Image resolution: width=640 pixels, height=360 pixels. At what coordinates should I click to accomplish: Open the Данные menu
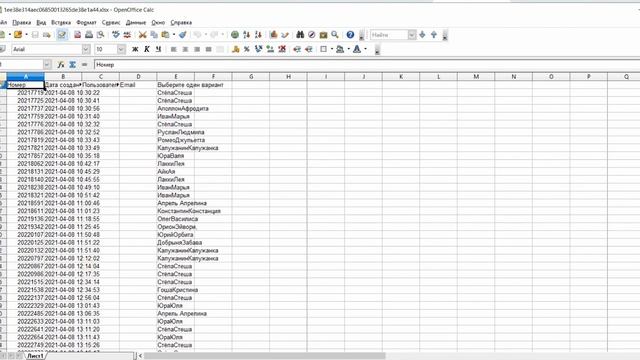(x=136, y=22)
